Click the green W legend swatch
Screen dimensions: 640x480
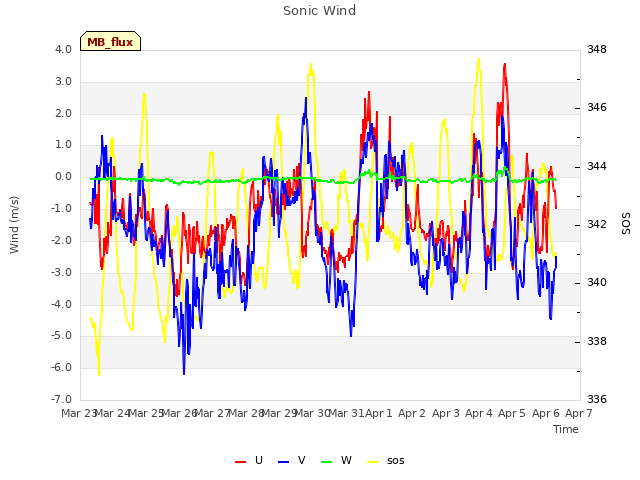327,462
